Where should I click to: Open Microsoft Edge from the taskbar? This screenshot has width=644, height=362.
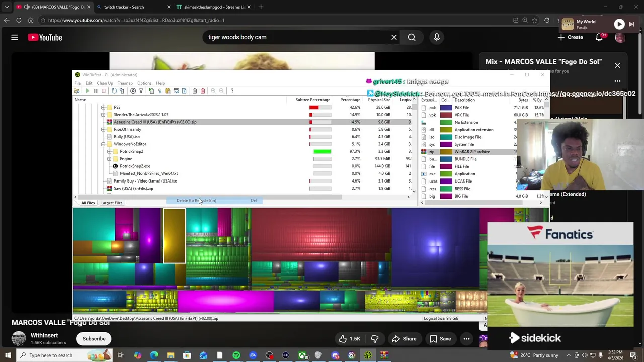[x=154, y=355]
